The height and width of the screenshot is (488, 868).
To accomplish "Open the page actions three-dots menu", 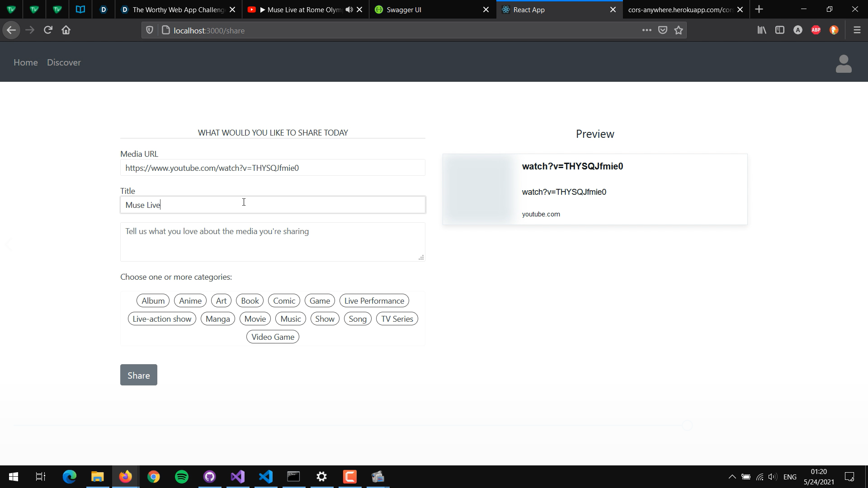I will [x=646, y=30].
